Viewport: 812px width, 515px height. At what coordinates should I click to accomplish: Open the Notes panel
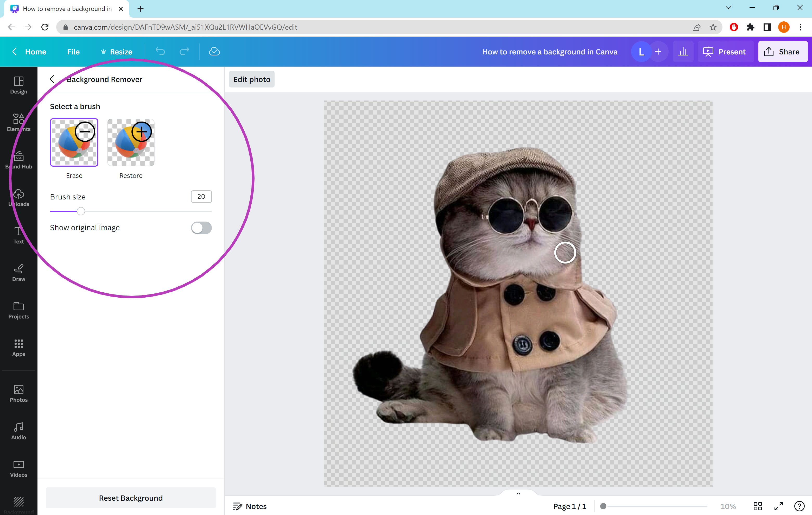[250, 506]
